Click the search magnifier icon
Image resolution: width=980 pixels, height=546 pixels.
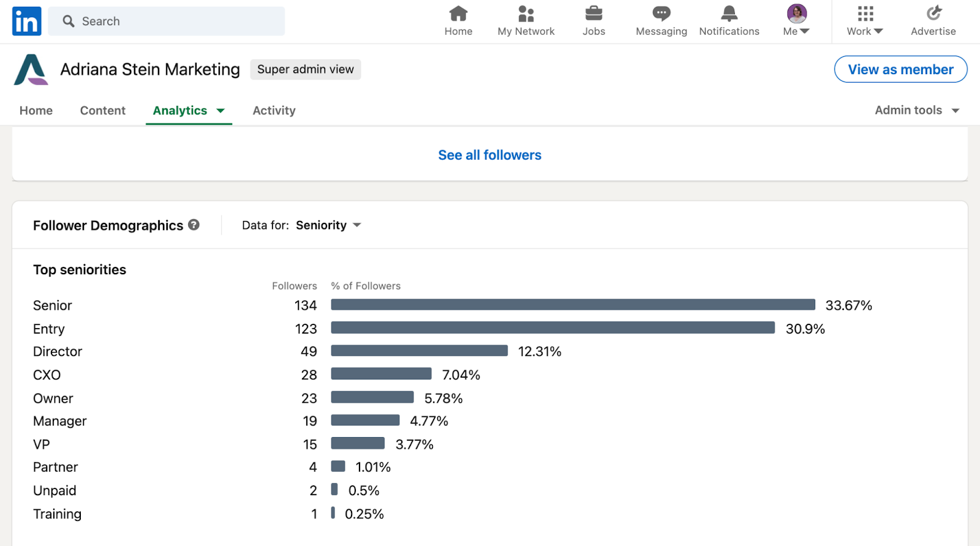tap(69, 21)
